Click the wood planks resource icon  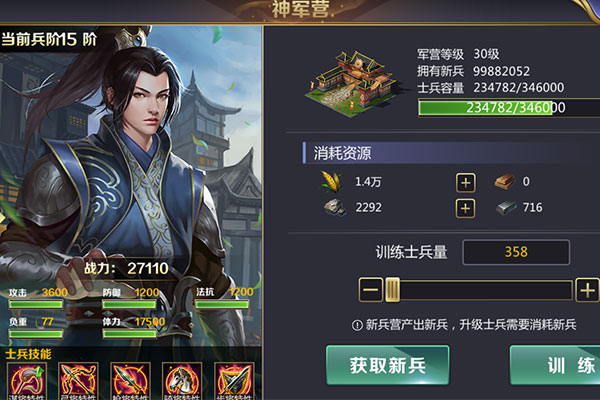point(504,181)
